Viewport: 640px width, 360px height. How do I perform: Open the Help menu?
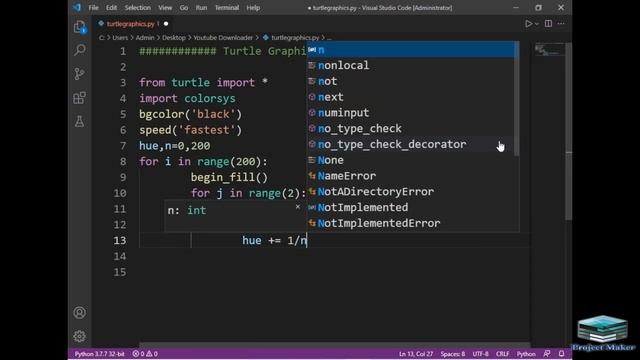(253, 8)
